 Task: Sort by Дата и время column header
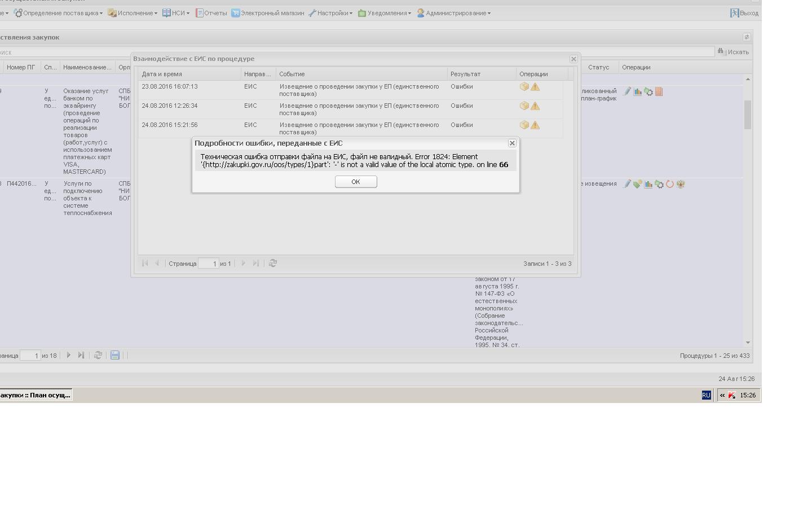pos(189,74)
